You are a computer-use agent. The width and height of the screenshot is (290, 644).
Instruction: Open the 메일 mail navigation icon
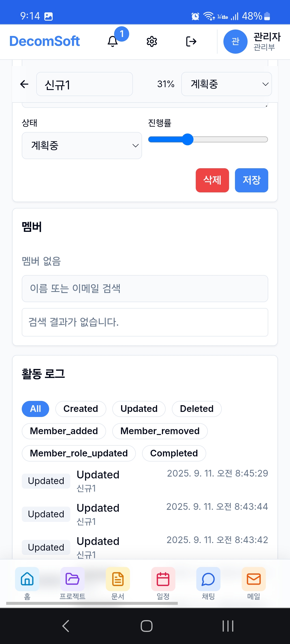point(254,579)
